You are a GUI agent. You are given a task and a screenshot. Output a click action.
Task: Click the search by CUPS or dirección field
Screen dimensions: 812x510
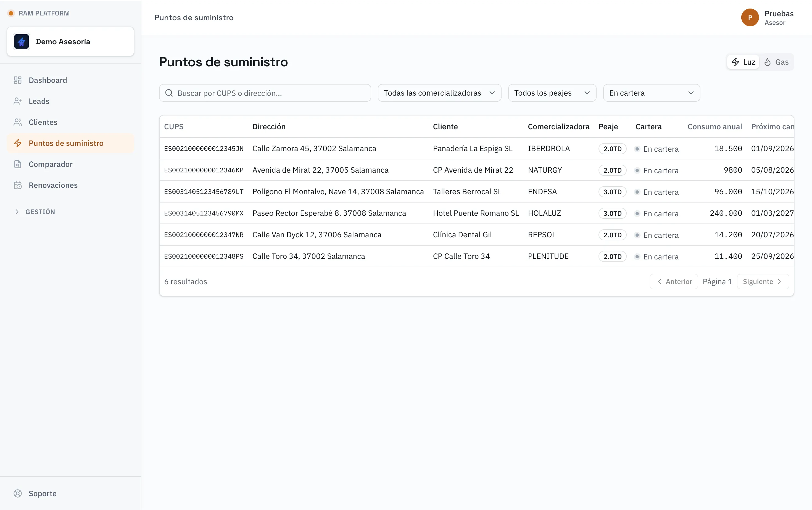pos(265,93)
